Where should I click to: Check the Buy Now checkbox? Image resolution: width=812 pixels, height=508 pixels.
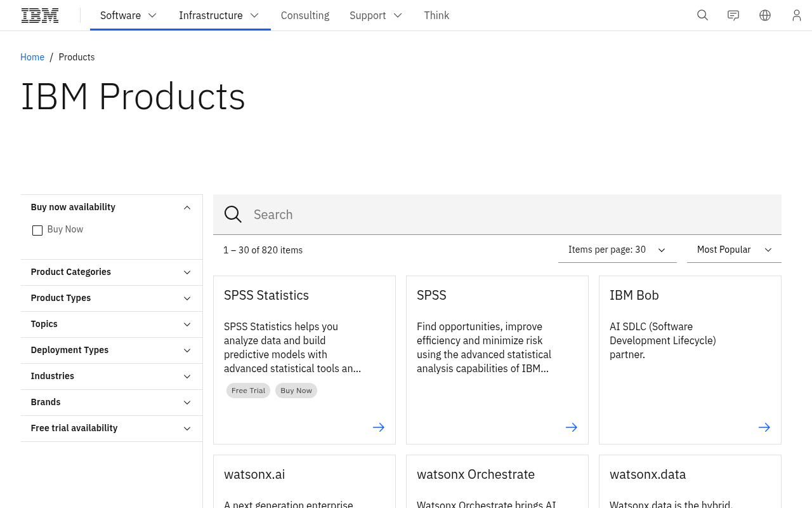click(x=37, y=230)
